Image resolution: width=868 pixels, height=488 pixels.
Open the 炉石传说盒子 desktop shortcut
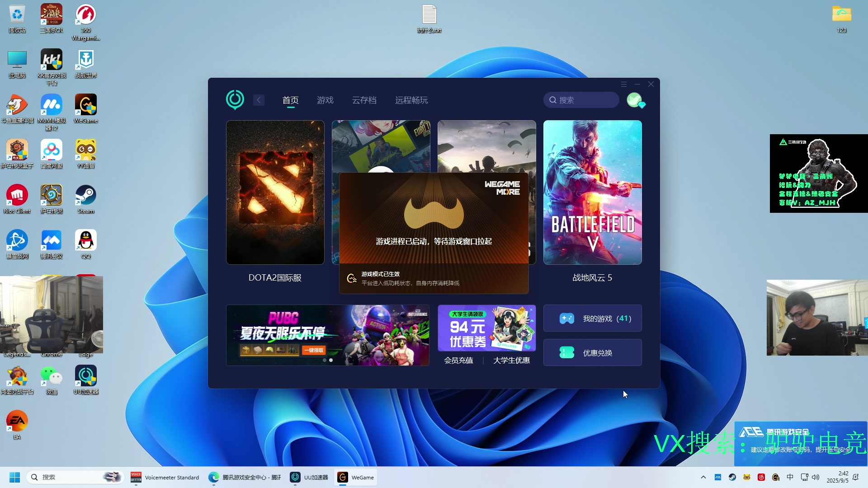(17, 154)
